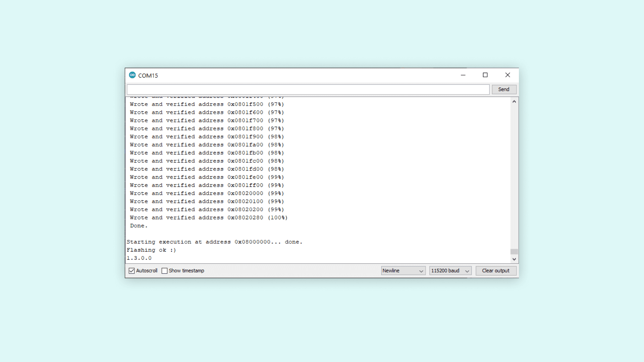644x362 pixels.
Task: Click the COM15 window title text
Action: pyautogui.click(x=148, y=76)
